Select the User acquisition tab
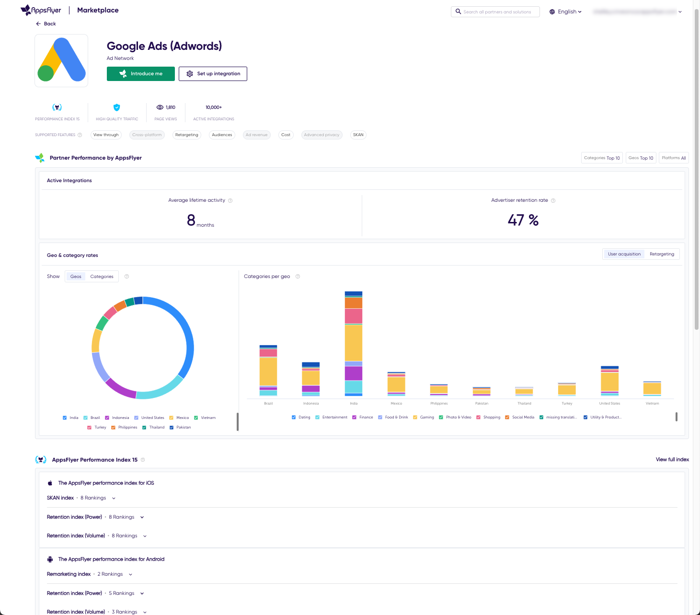Screen dimensions: 700x615 click(x=624, y=254)
